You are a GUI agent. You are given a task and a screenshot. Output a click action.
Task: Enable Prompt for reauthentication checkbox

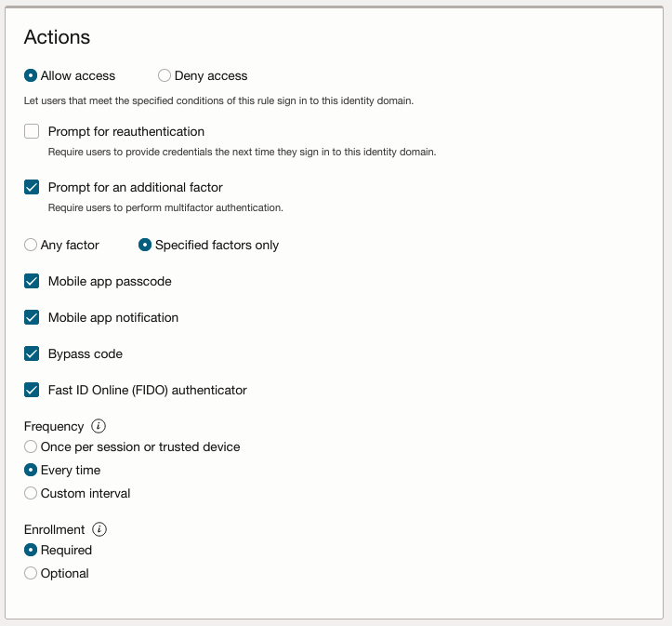(x=32, y=131)
